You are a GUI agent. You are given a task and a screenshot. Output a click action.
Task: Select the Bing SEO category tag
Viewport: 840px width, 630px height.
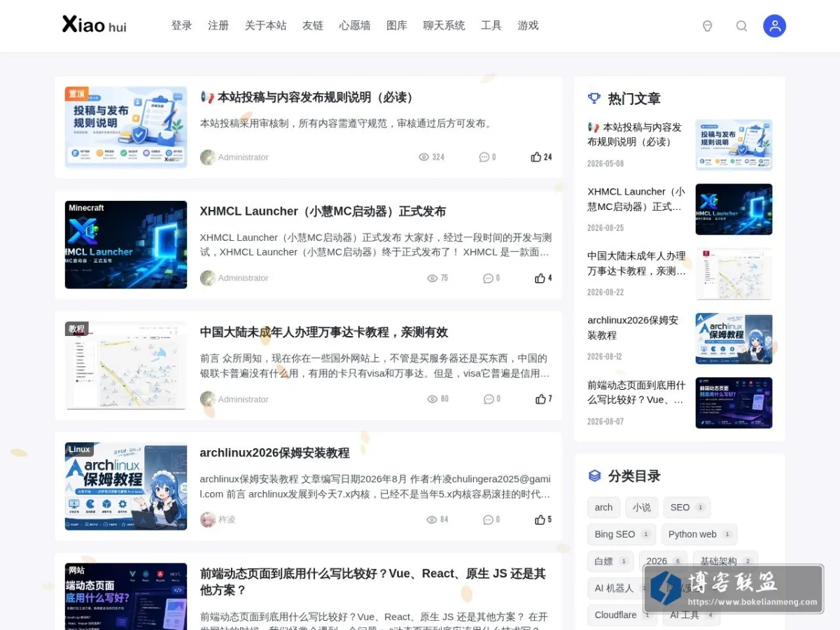[622, 534]
